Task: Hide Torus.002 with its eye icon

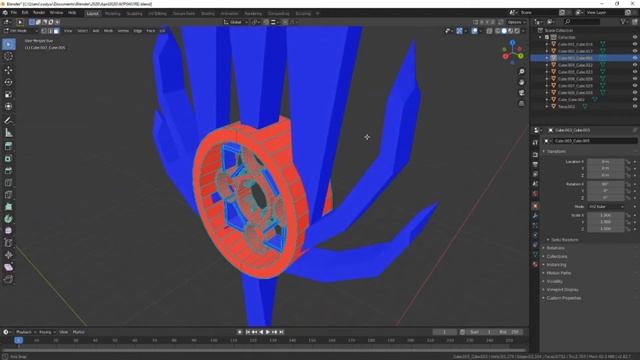Action: coord(635,107)
